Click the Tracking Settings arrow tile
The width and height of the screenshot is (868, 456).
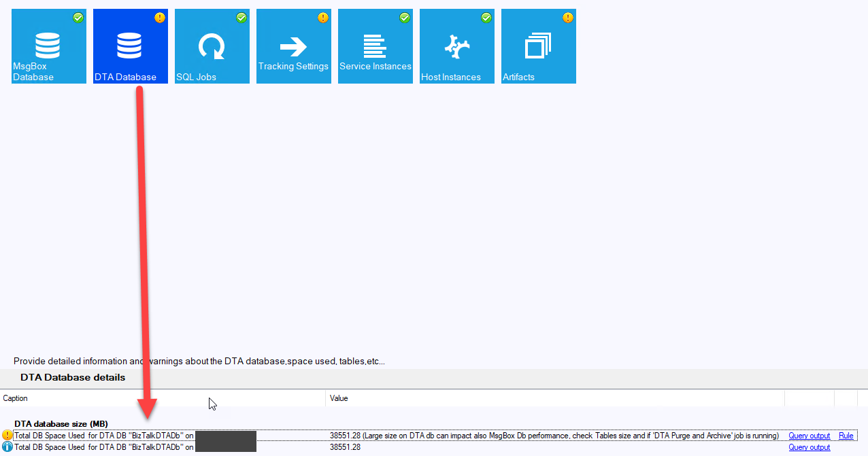click(294, 46)
